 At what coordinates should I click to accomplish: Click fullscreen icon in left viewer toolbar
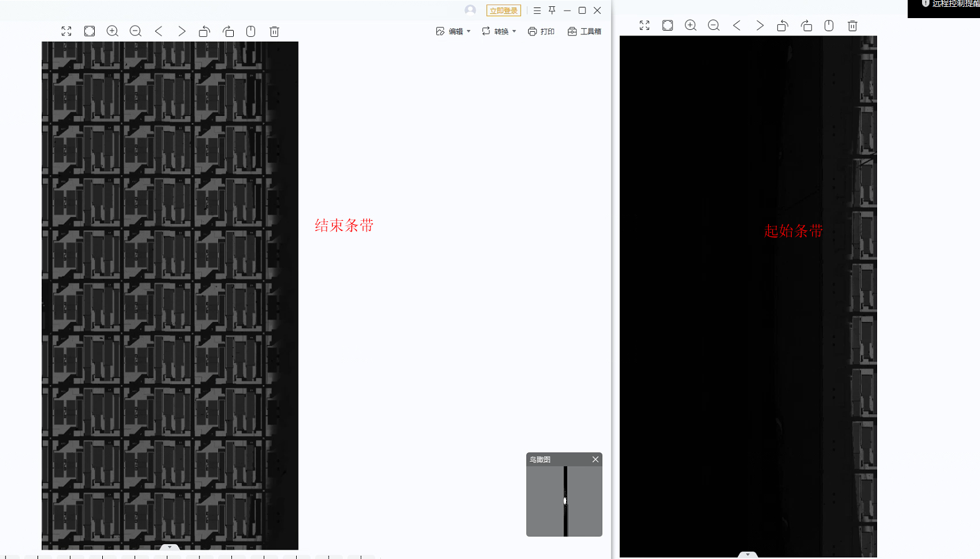(x=67, y=31)
